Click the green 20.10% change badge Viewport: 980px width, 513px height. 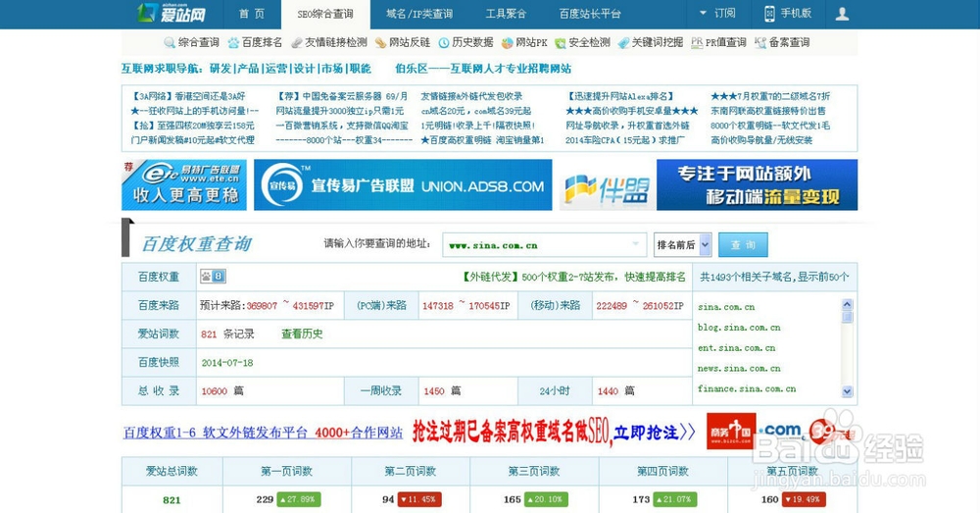click(x=546, y=499)
